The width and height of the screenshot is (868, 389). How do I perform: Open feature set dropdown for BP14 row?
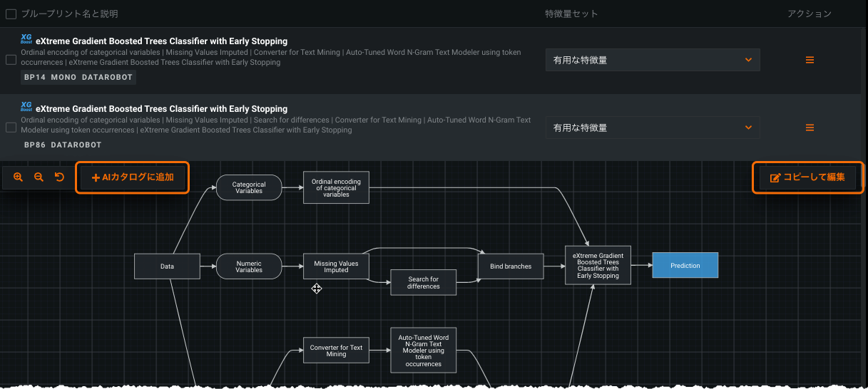[653, 60]
